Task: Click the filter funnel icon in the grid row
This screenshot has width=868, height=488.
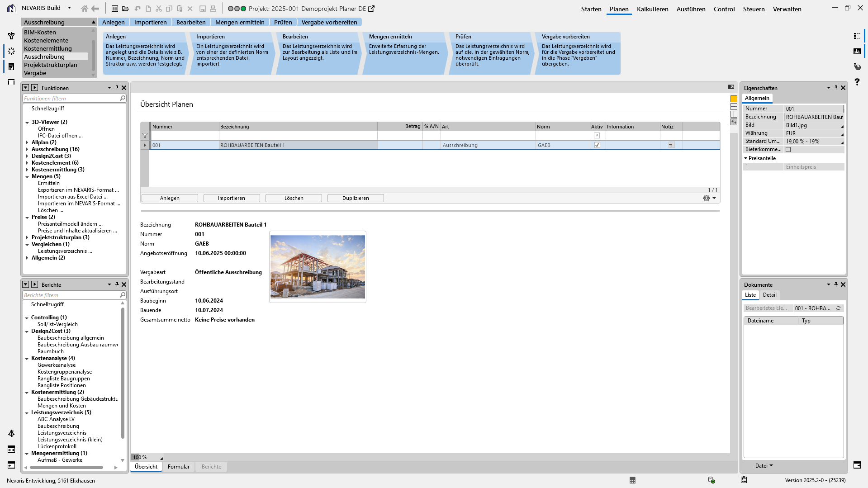Action: tap(145, 136)
